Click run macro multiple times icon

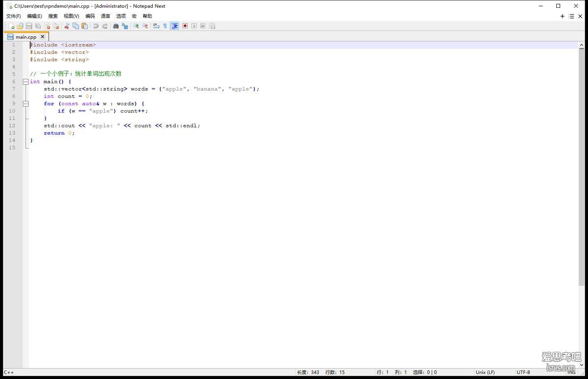tap(203, 26)
